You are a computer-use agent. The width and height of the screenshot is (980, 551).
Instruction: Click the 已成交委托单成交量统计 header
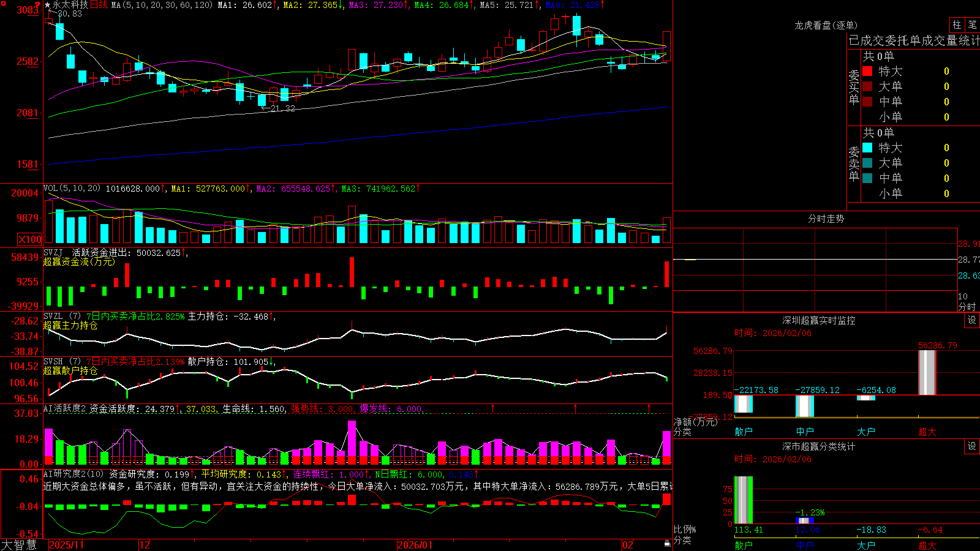coord(914,40)
